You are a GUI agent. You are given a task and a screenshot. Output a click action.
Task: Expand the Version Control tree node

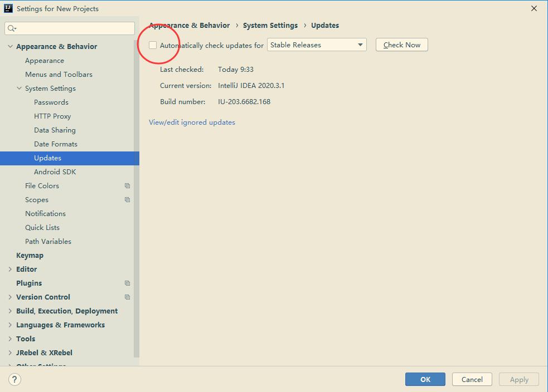(10, 297)
